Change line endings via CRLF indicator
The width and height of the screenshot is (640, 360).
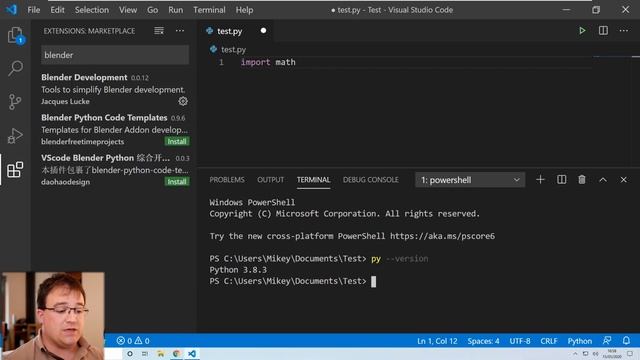549,340
